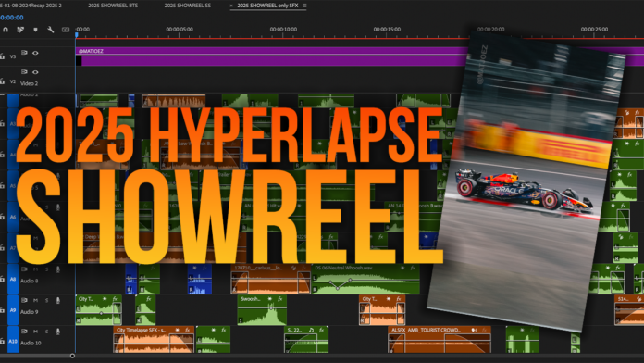Click fx badge on Swoosh clip
Viewport: 644px width, 363px height.
click(280, 299)
